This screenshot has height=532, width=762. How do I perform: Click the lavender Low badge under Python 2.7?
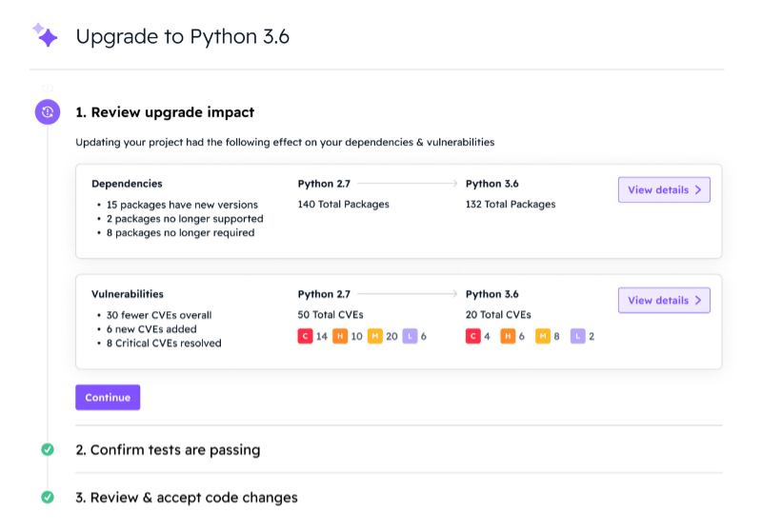pos(410,336)
